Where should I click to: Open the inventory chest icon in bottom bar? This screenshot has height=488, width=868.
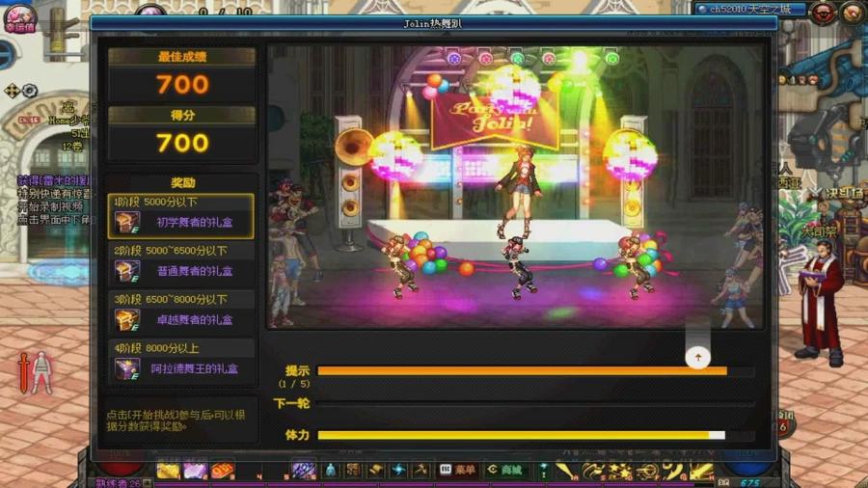coord(353,471)
